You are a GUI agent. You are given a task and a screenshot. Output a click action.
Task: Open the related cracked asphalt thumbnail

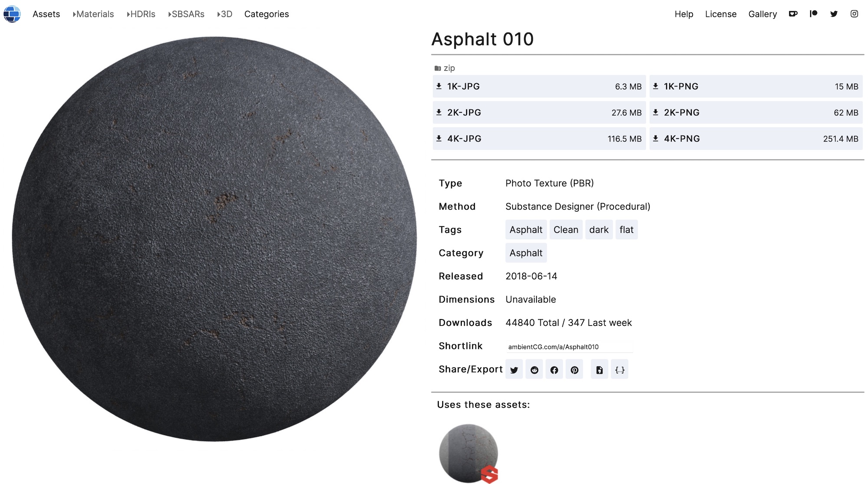468,453
